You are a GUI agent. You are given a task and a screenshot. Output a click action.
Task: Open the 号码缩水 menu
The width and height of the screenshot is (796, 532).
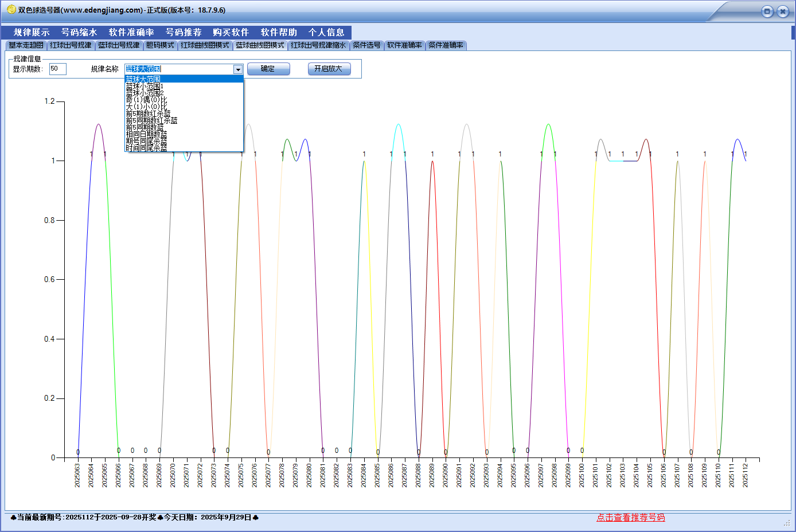79,33
